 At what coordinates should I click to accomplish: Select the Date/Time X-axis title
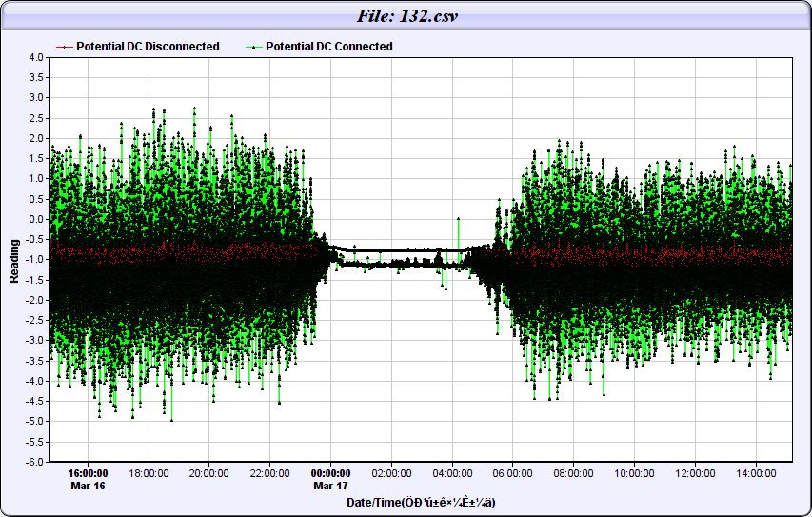point(420,502)
